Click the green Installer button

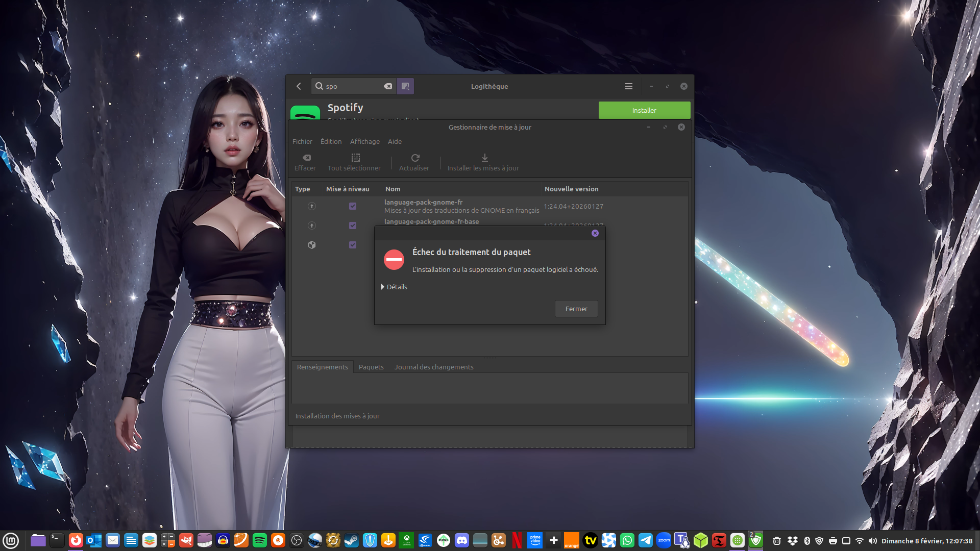point(644,110)
